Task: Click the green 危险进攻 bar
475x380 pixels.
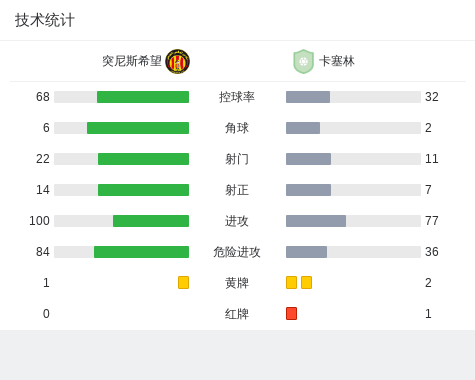Action: click(141, 252)
